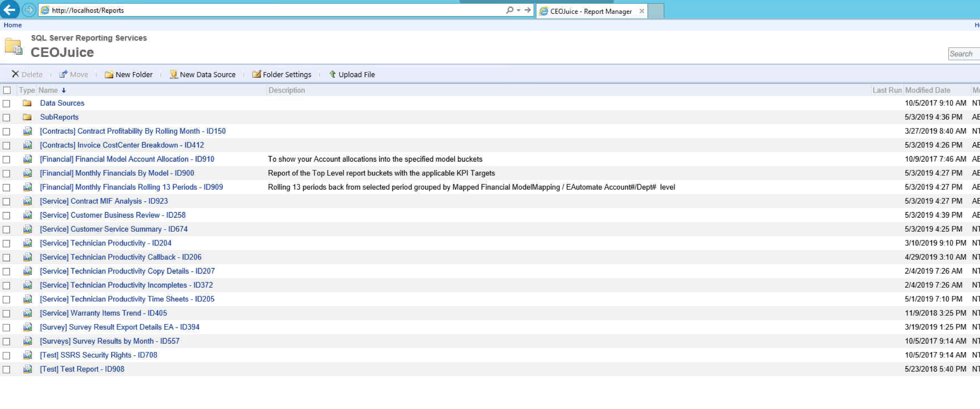Screen dimensions: 980x409
Task: Sort by the Name column header
Action: pos(52,90)
